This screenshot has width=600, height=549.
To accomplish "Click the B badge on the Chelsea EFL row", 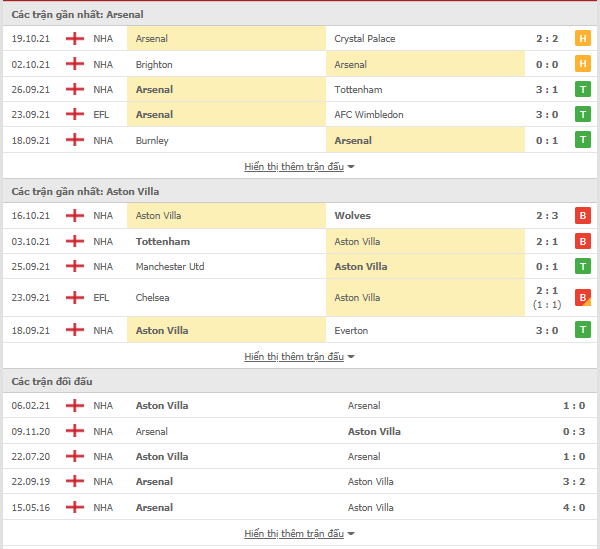I will pos(582,298).
